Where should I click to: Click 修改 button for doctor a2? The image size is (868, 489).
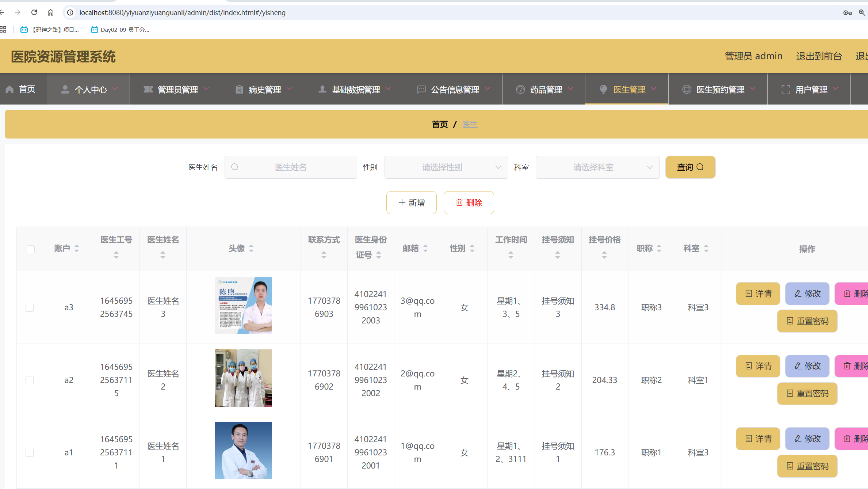[807, 366]
